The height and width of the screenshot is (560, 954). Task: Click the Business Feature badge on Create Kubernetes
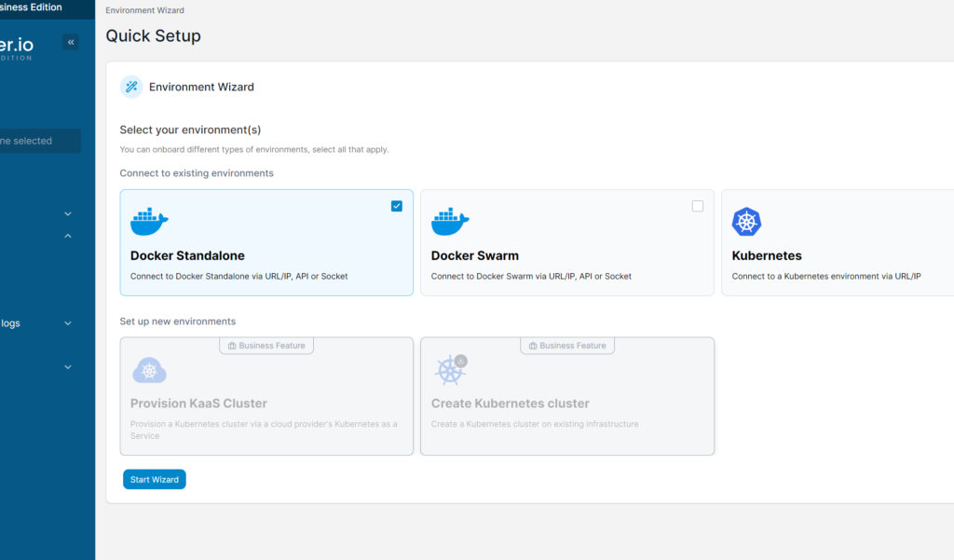point(567,346)
